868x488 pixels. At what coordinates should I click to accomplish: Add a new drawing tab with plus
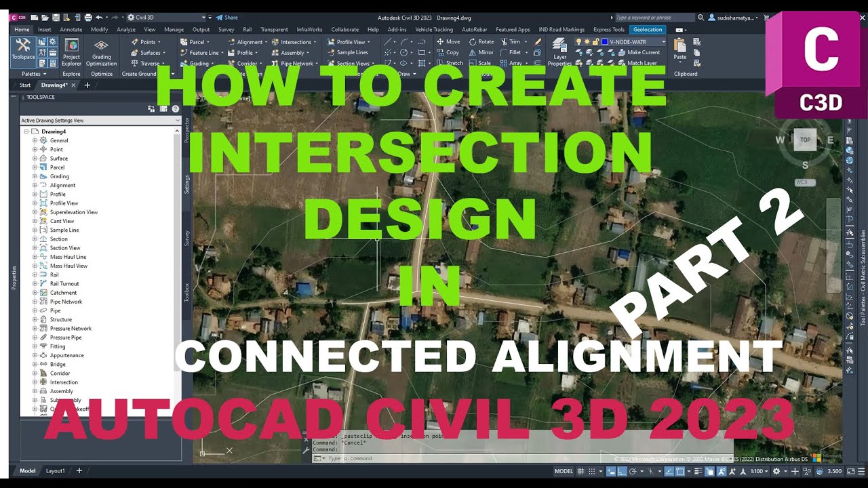coord(87,85)
